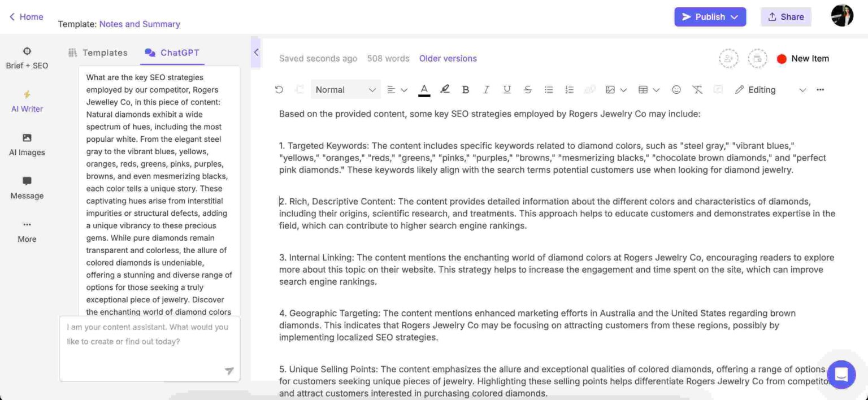Switch to the Templates tab

98,53
